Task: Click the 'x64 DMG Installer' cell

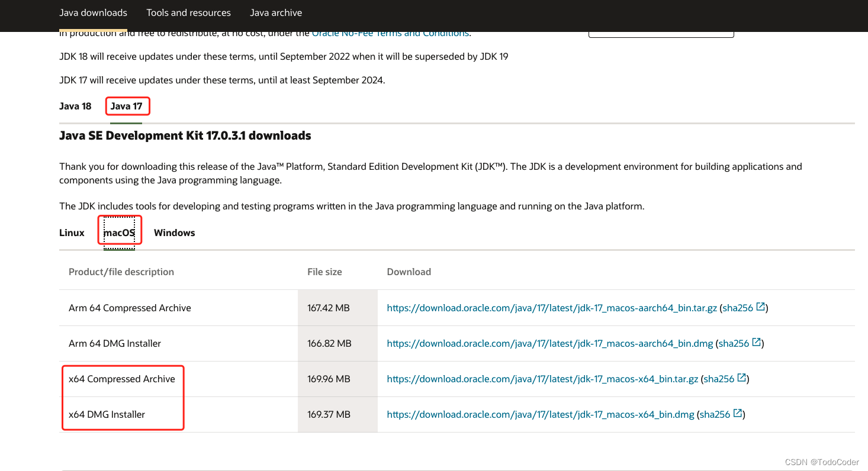Action: coord(179,415)
